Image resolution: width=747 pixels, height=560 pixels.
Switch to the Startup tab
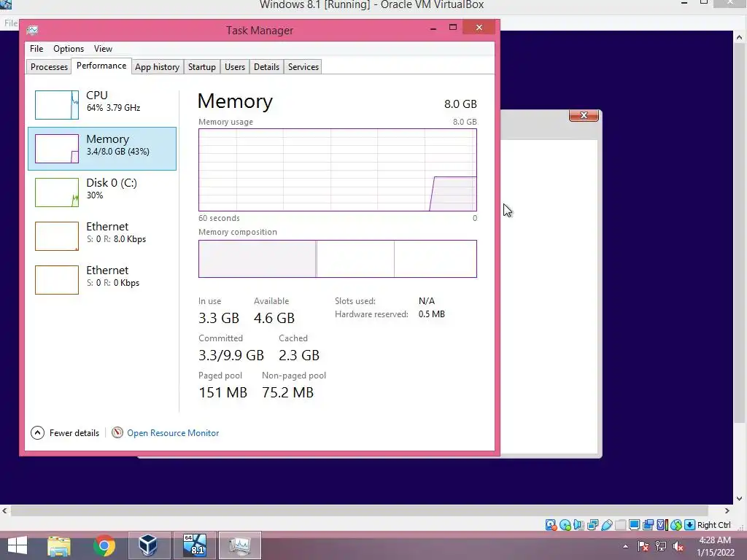coord(202,66)
